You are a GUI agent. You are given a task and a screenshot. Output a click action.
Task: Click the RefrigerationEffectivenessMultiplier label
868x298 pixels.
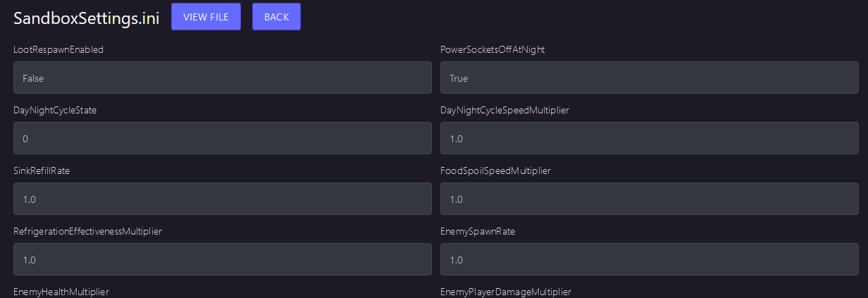[88, 232]
